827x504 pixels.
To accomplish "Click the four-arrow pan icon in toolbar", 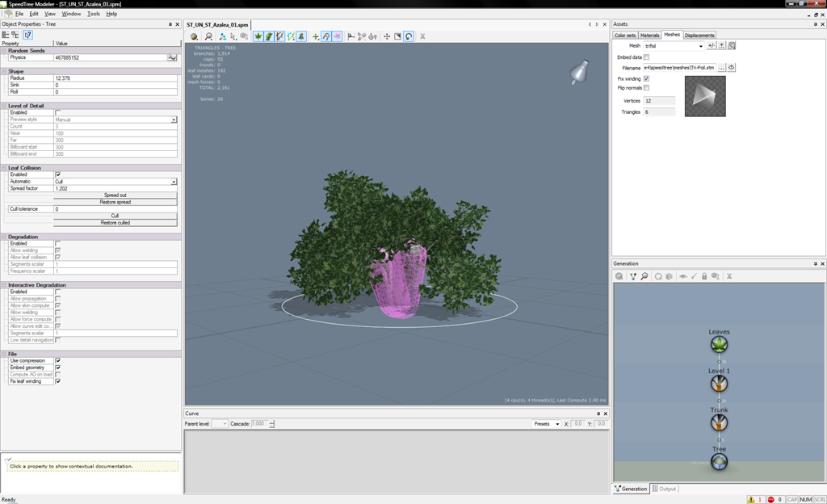I will pyautogui.click(x=387, y=36).
